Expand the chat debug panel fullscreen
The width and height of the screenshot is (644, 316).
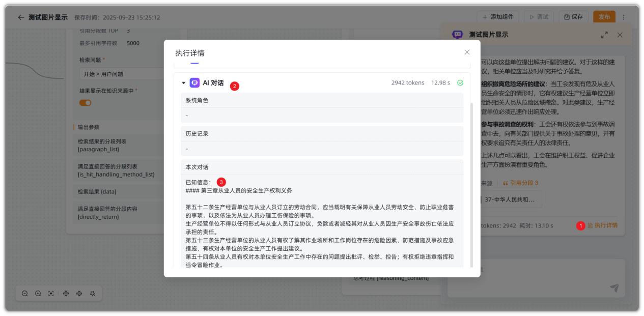(x=604, y=35)
